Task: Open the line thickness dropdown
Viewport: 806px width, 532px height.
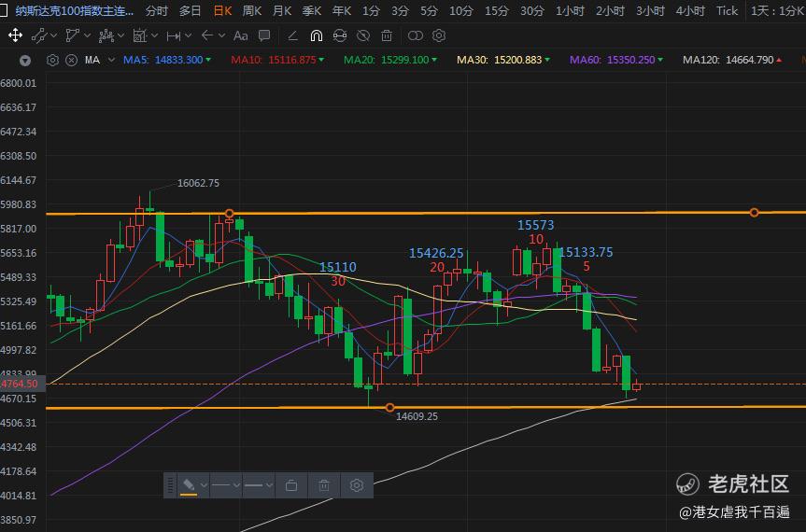Action: 259,484
